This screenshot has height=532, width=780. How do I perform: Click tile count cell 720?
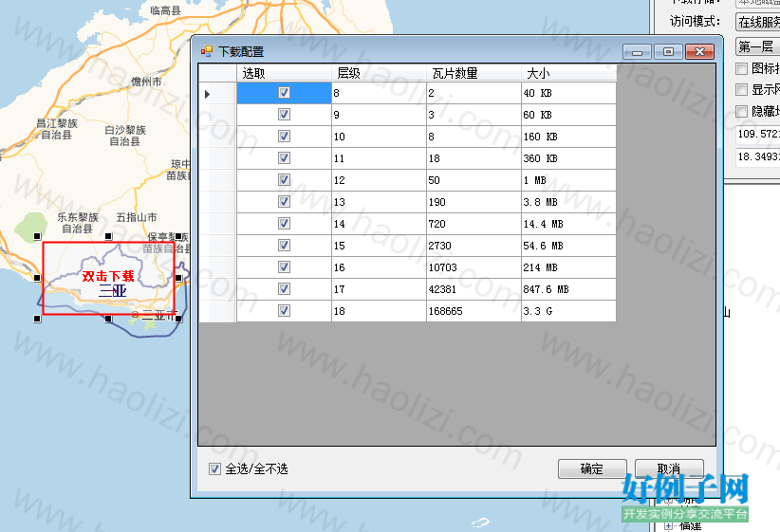pos(474,224)
